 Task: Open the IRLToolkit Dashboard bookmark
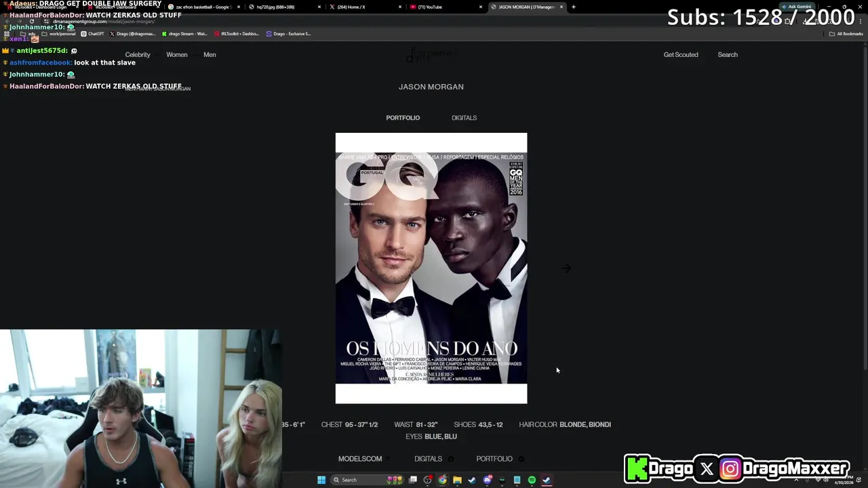click(x=237, y=33)
